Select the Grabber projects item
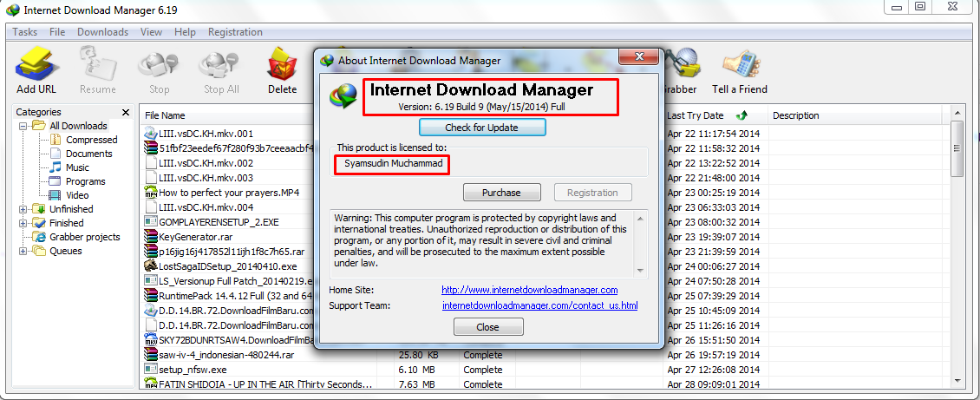Screen dimensions: 980x400 pos(85,237)
